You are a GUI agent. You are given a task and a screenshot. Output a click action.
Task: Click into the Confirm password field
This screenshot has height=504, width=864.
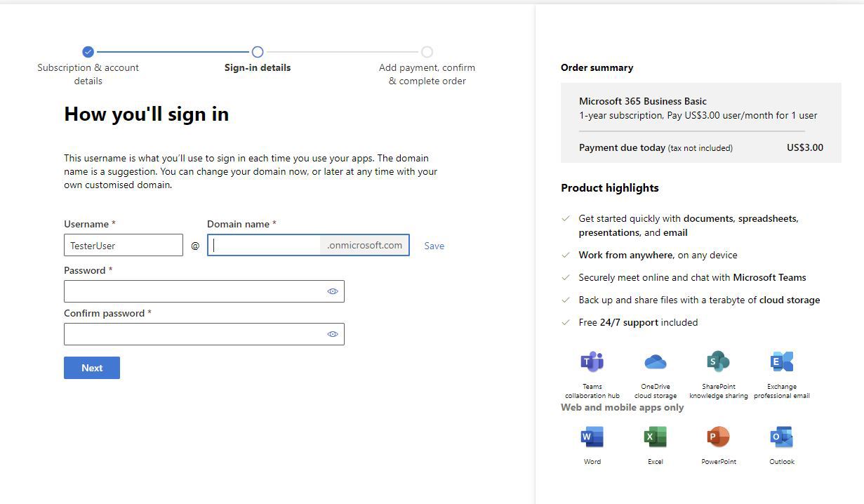point(204,334)
